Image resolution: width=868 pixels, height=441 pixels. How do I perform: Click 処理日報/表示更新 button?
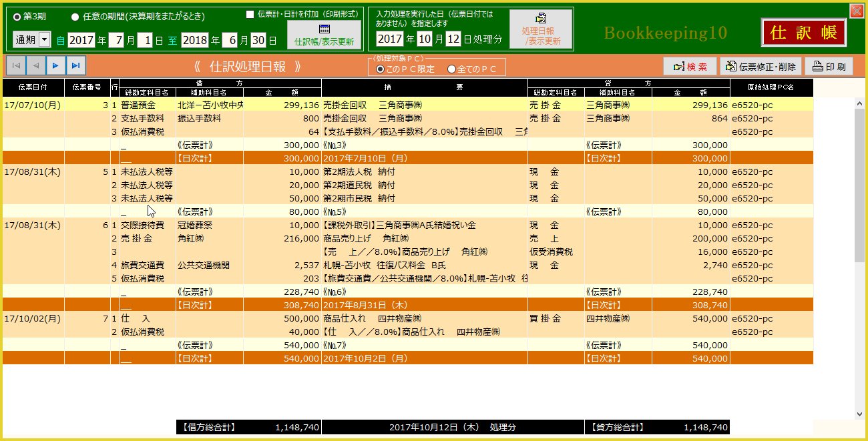coord(541,30)
